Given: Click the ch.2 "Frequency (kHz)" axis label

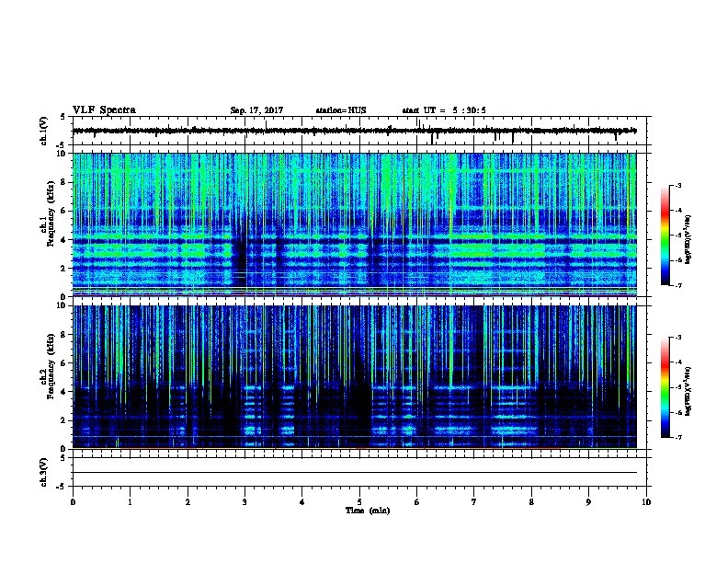Looking at the screenshot, I should coord(51,366).
